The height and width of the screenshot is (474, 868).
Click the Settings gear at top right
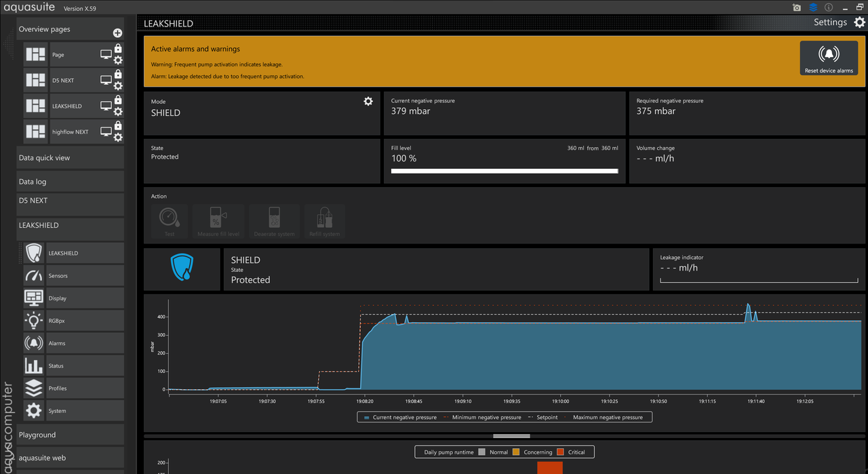coord(859,22)
